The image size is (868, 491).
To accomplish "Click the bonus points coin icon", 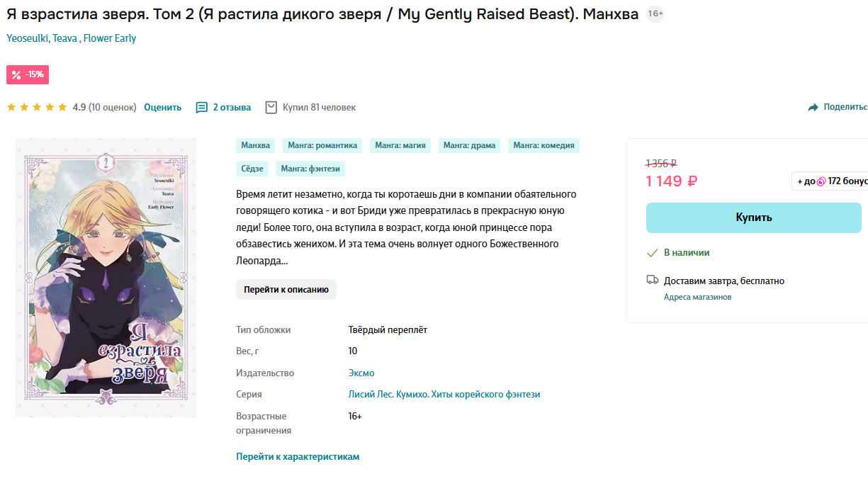I will tap(821, 181).
